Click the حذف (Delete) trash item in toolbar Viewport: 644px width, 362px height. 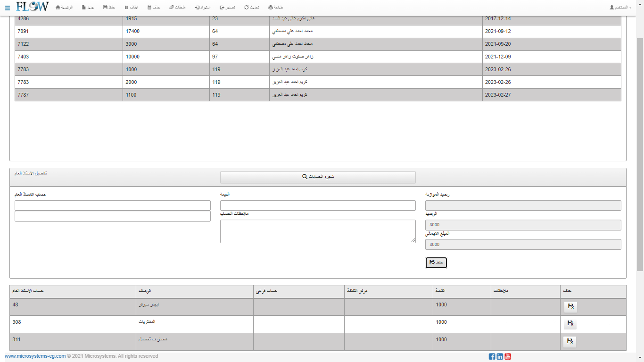point(154,8)
